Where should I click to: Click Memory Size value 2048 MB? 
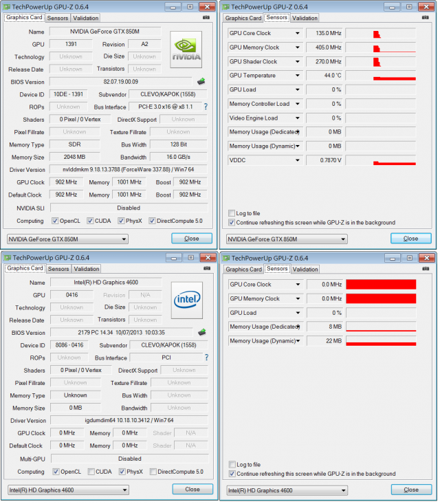pyautogui.click(x=74, y=157)
